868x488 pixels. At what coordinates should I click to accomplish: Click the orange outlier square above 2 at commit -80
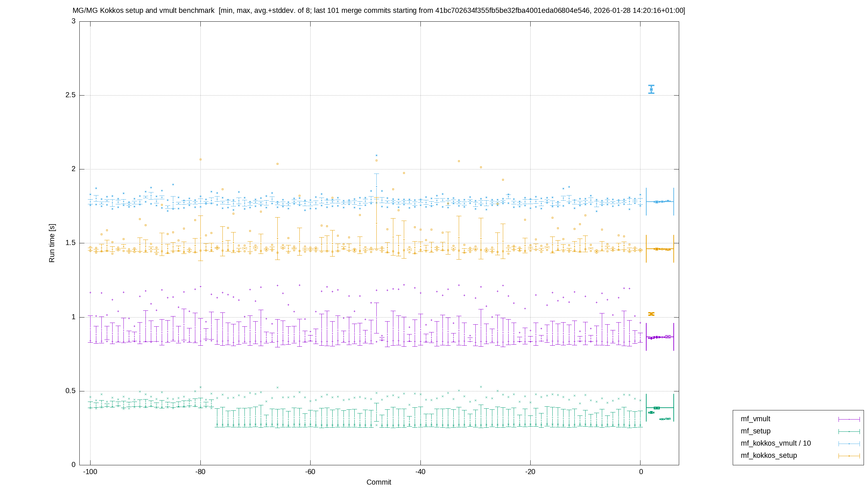pyautogui.click(x=200, y=159)
